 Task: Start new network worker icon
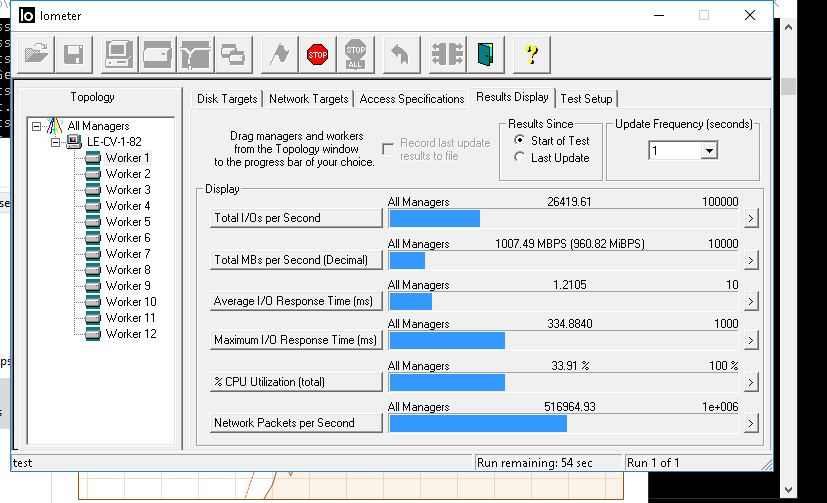[x=195, y=54]
